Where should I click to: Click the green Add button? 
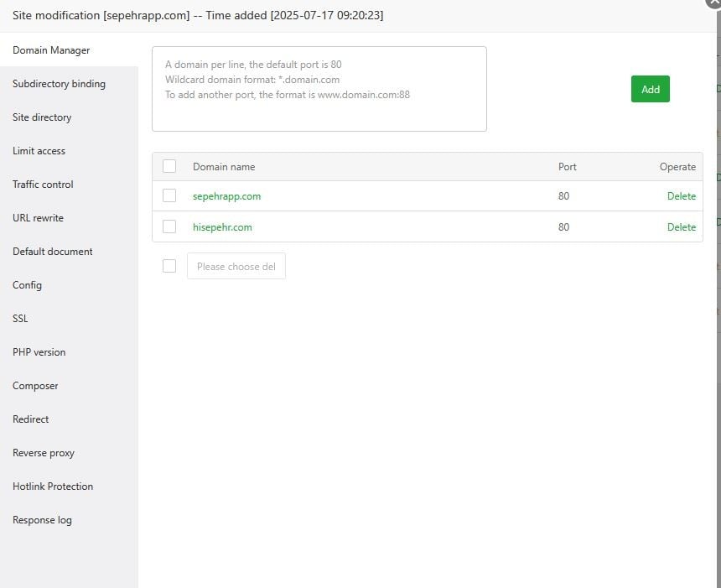coord(650,89)
